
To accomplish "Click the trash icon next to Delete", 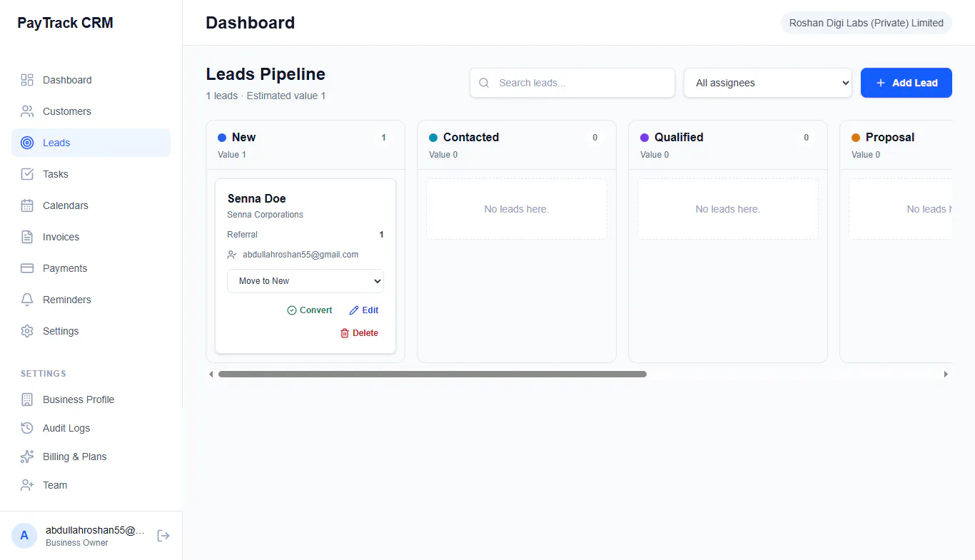I will click(345, 333).
